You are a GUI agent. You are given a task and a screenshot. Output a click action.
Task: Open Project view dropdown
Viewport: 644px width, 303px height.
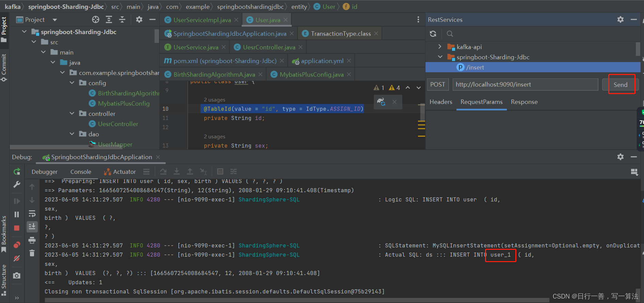55,20
